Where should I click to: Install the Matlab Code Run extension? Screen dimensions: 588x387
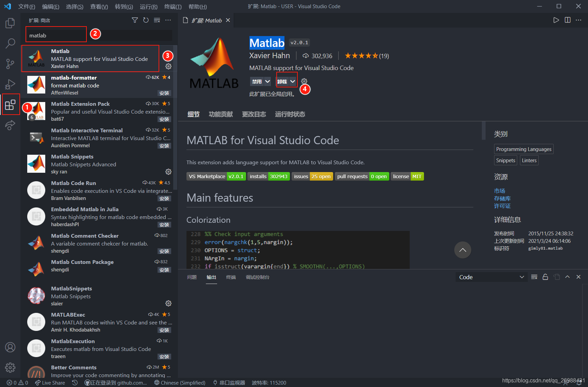[x=164, y=199]
